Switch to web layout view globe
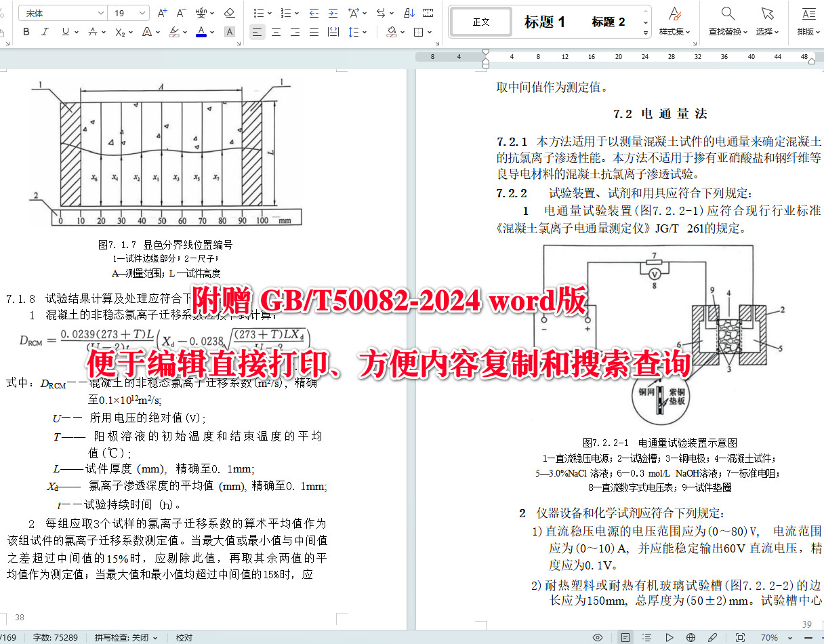Screen dimensions: 824x644 point(691,637)
